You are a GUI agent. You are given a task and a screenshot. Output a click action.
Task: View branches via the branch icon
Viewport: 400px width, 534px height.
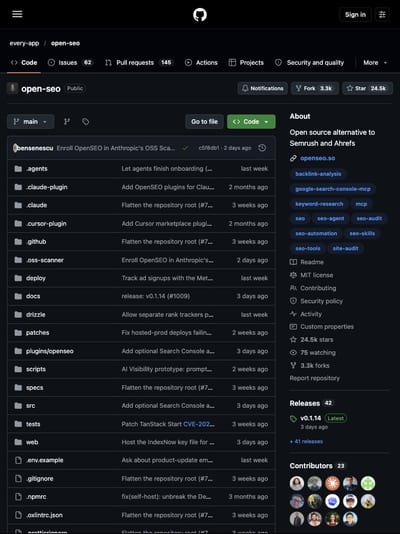67,122
